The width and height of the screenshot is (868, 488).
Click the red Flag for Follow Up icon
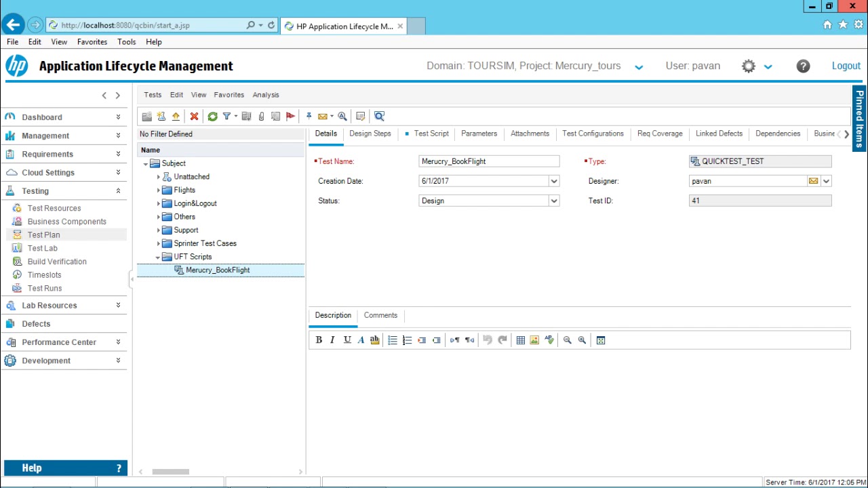click(290, 117)
